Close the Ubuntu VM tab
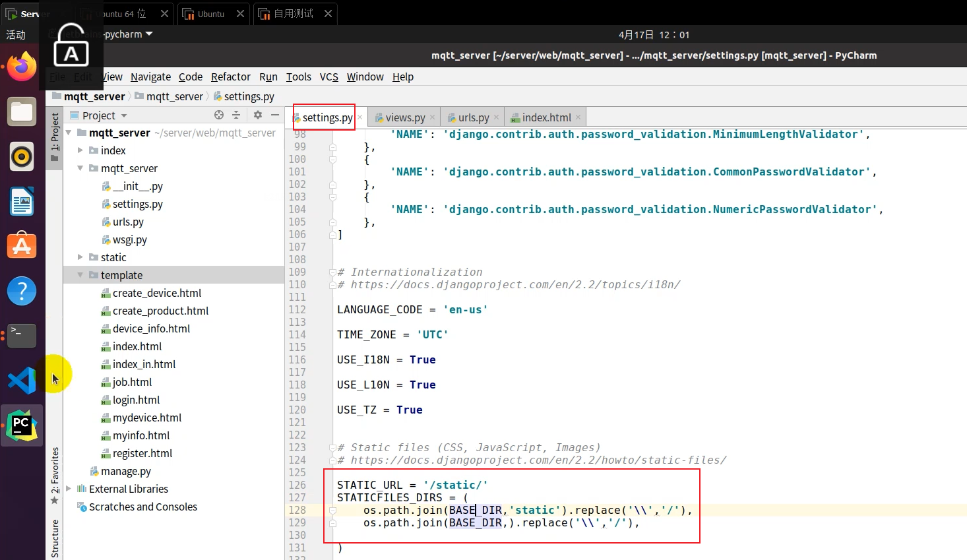967x560 pixels. pyautogui.click(x=240, y=13)
